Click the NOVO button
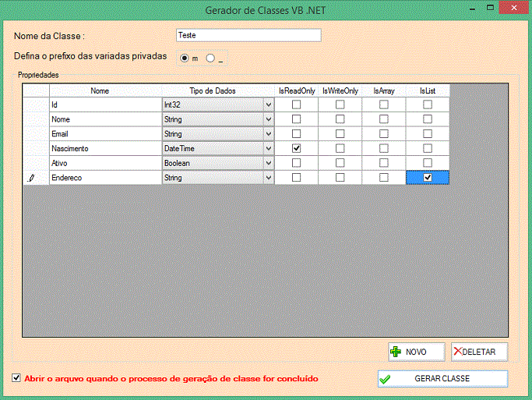This screenshot has width=532, height=400. 417,352
